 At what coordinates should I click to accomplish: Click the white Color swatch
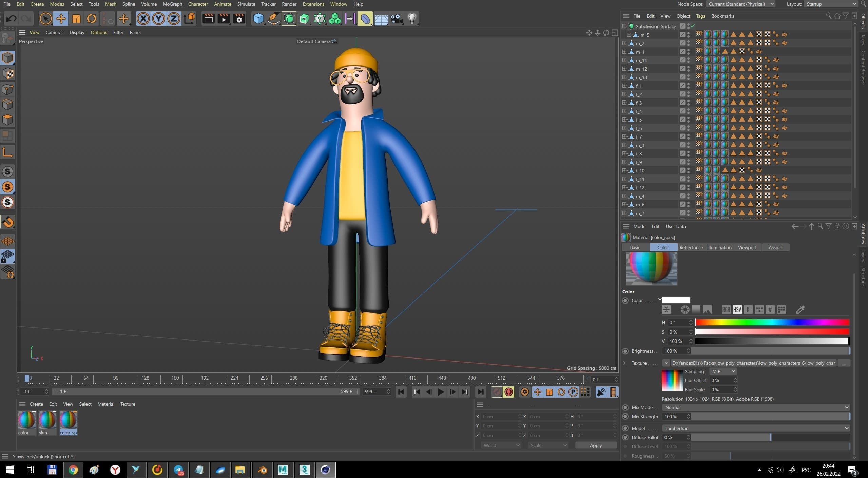(676, 300)
